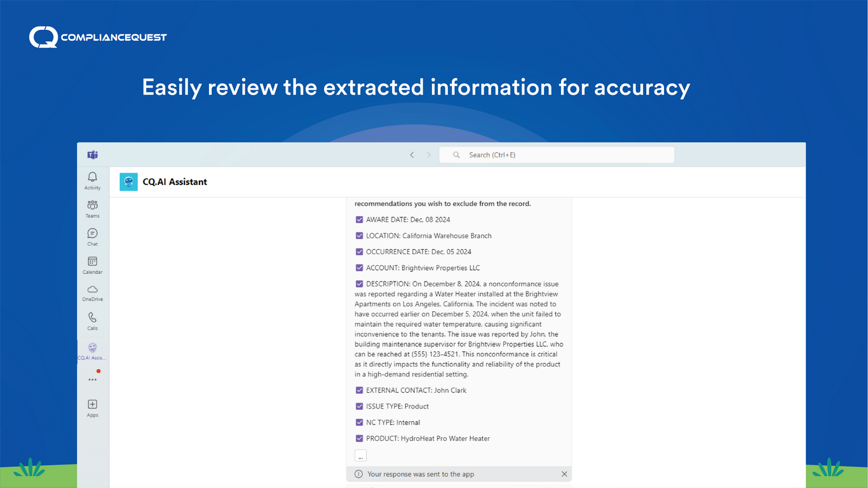
Task: Open Teams in the sidebar
Action: (93, 208)
